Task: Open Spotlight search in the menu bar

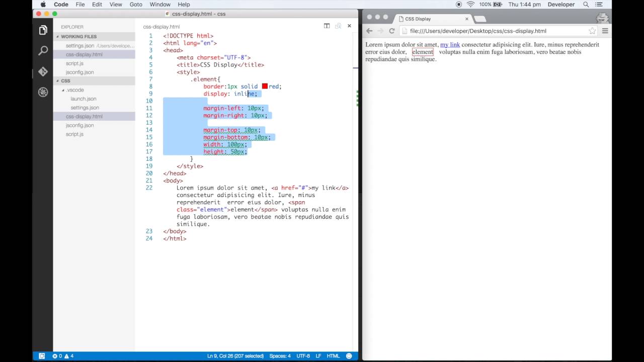Action: point(586,5)
